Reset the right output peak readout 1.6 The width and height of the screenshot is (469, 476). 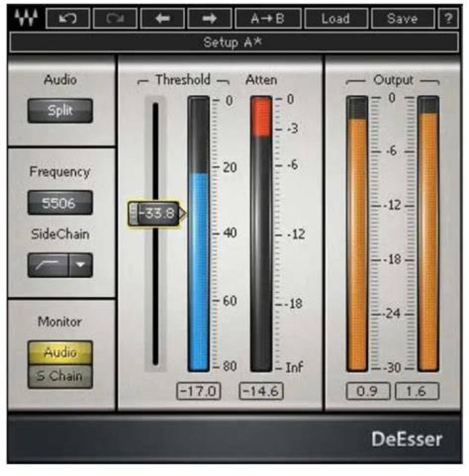(x=417, y=391)
